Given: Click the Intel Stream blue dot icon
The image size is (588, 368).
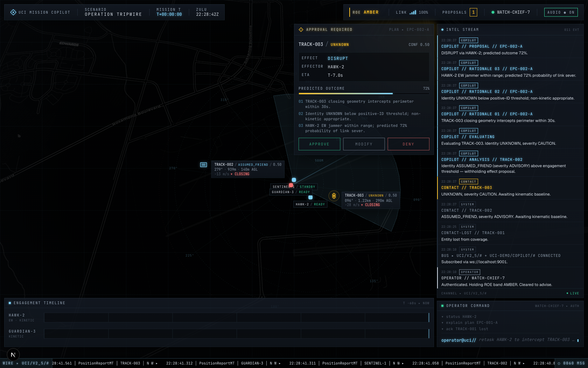Looking at the screenshot, I should [x=442, y=30].
